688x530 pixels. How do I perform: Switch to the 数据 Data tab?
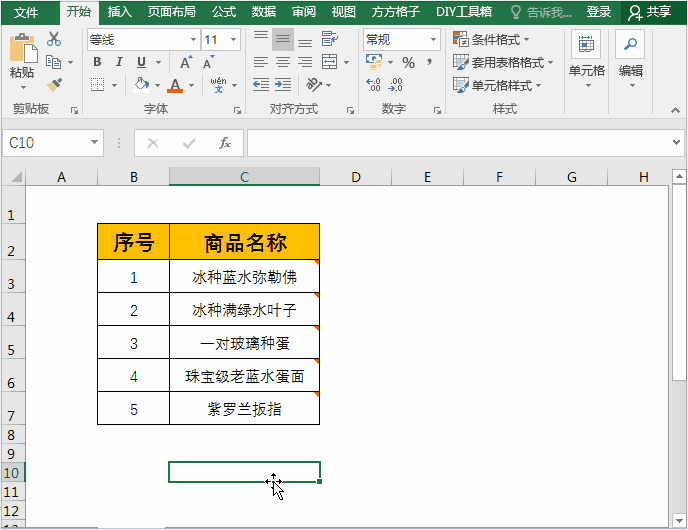(264, 12)
